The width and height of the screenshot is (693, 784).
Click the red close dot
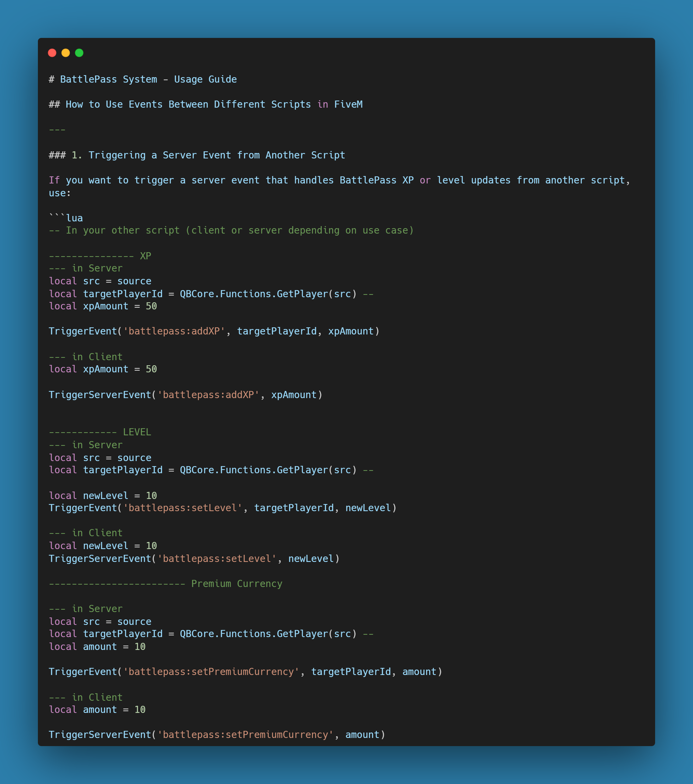point(52,53)
